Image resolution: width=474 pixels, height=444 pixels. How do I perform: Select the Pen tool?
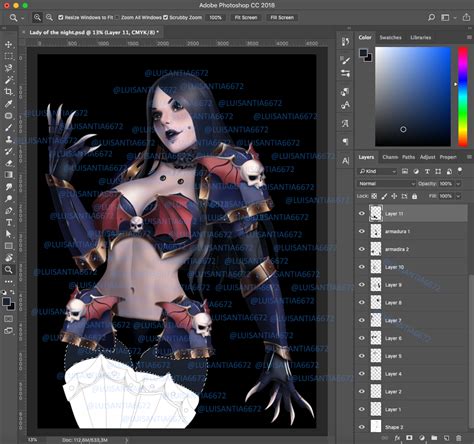[x=9, y=211]
